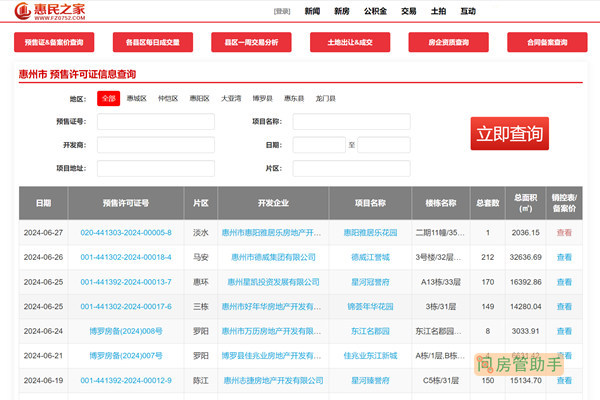Focus the 片区 input field
The image size is (600, 400).
click(352, 168)
